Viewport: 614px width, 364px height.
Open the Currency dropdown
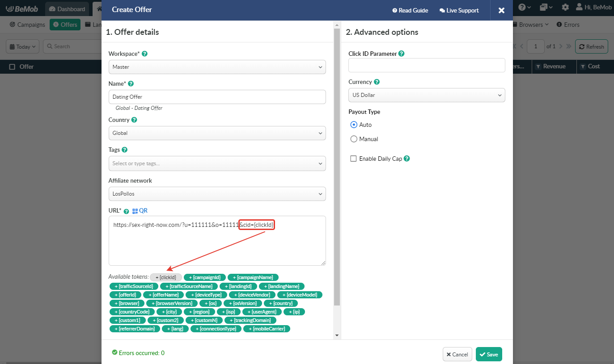[426, 95]
